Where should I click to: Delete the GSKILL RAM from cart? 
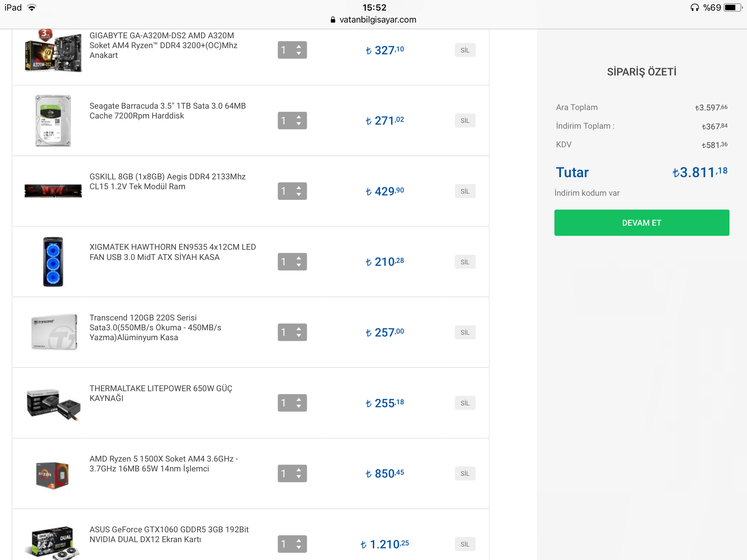(x=465, y=191)
